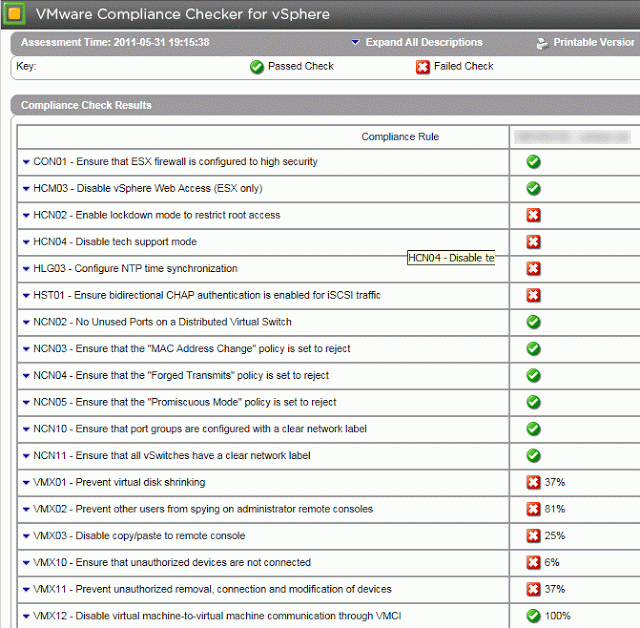640x628 pixels.
Task: Click the CON01 ESX firewall rule text
Action: coord(176,162)
